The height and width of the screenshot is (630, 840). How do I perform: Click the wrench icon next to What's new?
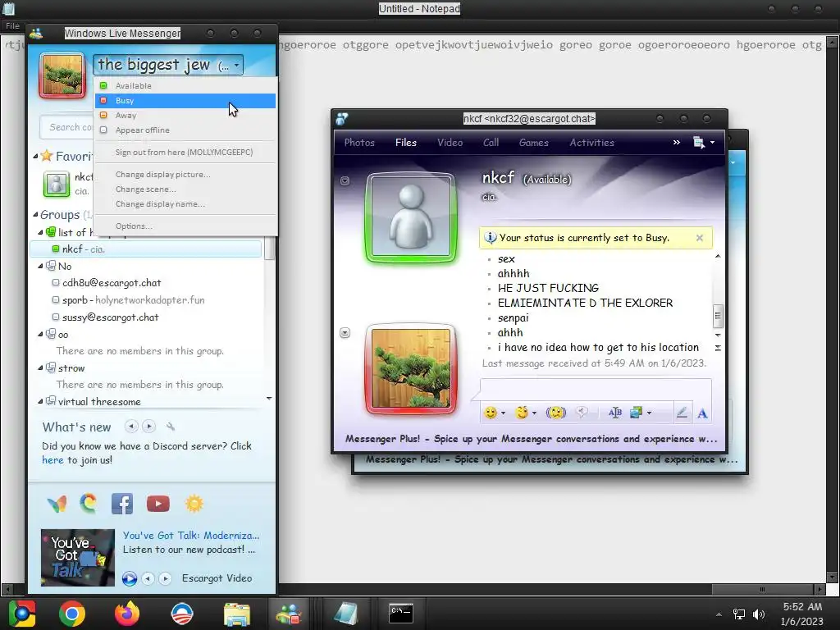(x=171, y=427)
